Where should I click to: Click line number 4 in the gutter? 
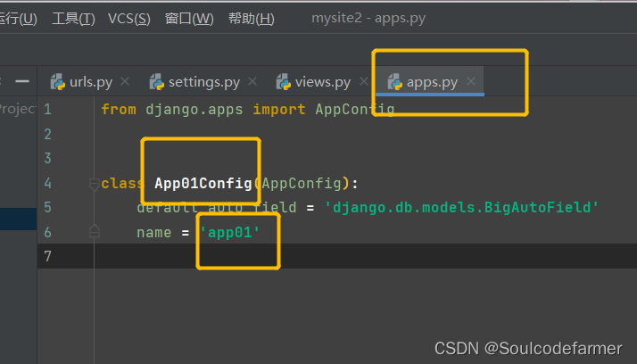[47, 183]
